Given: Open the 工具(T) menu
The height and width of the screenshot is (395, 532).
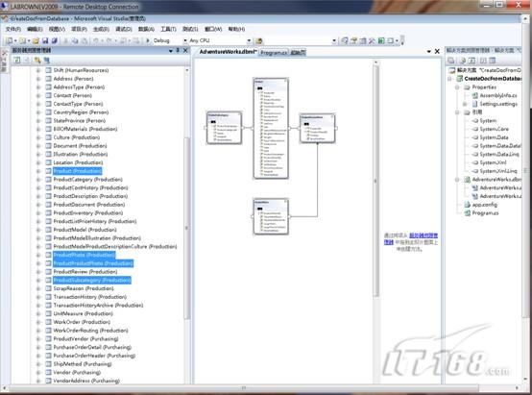Looking at the screenshot, I should [x=168, y=29].
